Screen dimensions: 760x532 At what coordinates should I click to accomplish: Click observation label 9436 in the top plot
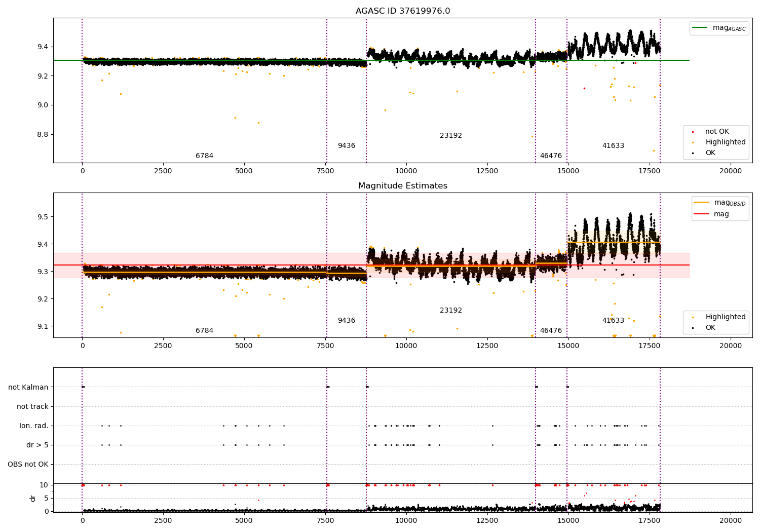[347, 146]
